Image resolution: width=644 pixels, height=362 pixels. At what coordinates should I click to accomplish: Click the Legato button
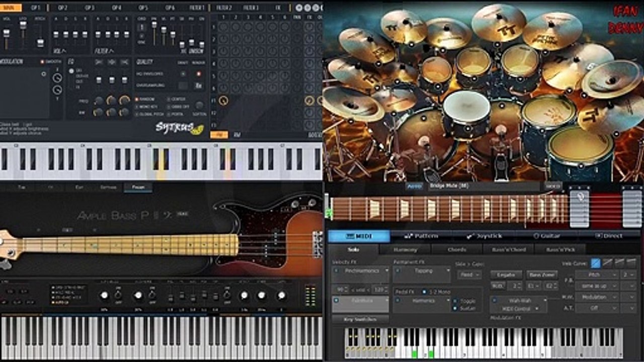[x=506, y=275]
